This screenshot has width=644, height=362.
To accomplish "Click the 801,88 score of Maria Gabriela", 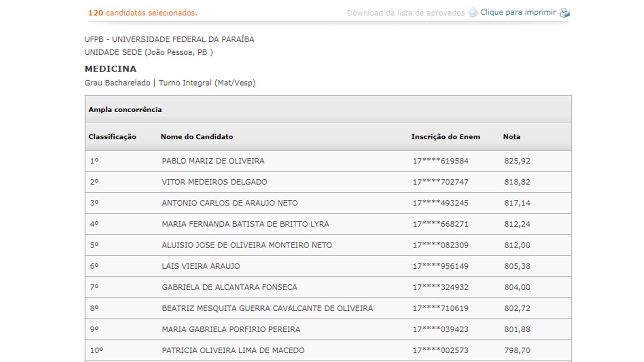I will [517, 329].
